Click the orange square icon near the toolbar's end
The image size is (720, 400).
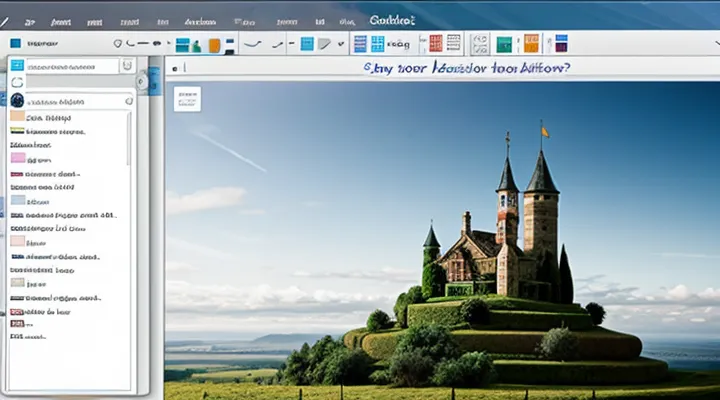[x=531, y=44]
